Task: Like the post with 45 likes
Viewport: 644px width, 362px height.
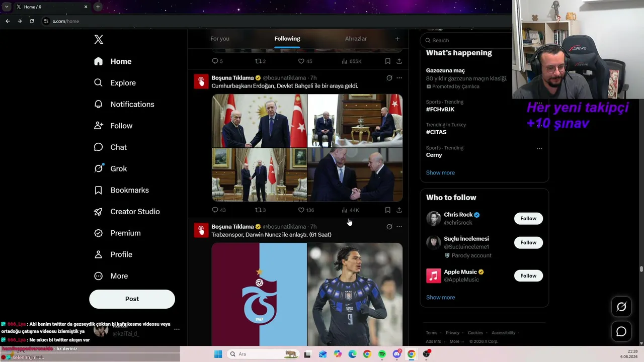Action: [305, 61]
